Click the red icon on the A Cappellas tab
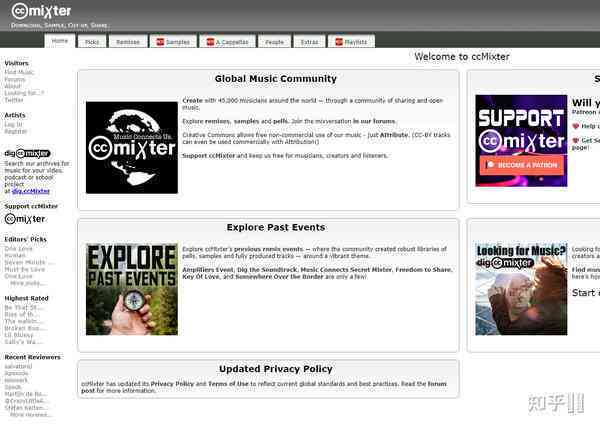The height and width of the screenshot is (425, 600). pyautogui.click(x=210, y=42)
